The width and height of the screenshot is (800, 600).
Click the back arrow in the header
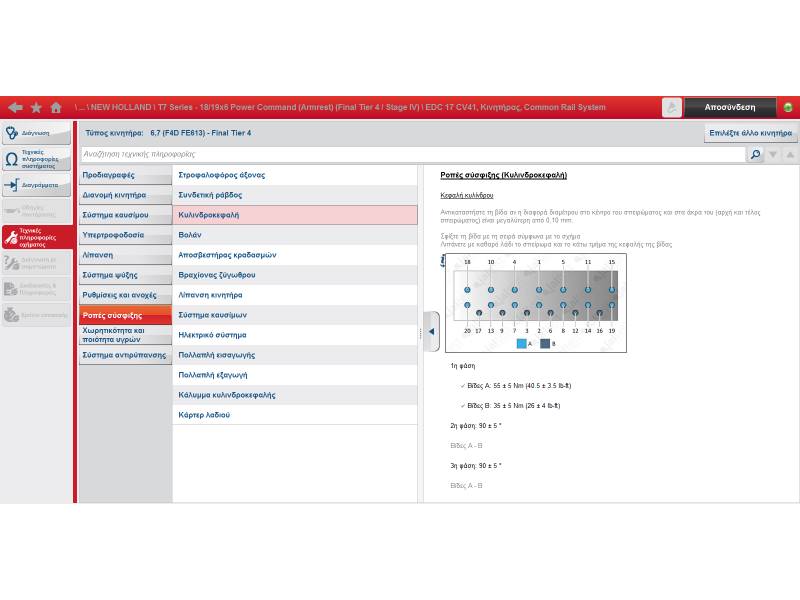tap(15, 107)
